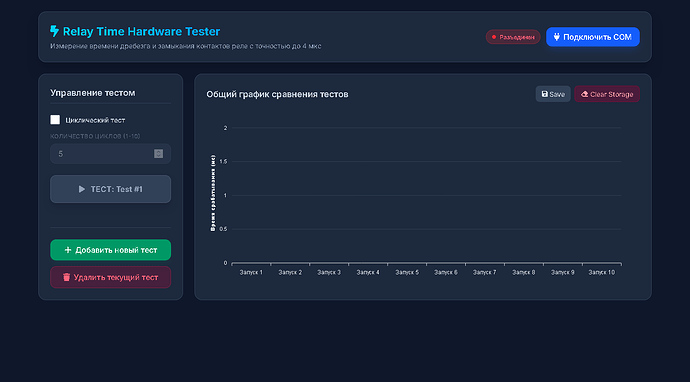Click the y-axis value 1.5
Viewport: 690px width, 382px height.
click(223, 162)
